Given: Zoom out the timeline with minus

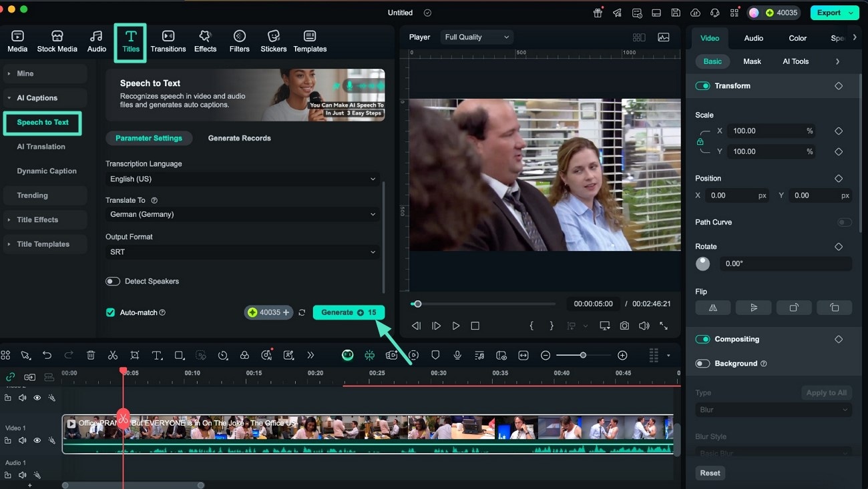Looking at the screenshot, I should point(546,356).
